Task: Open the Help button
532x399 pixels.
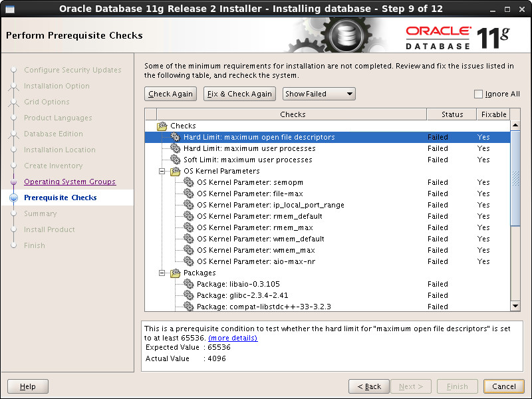Action: click(28, 386)
